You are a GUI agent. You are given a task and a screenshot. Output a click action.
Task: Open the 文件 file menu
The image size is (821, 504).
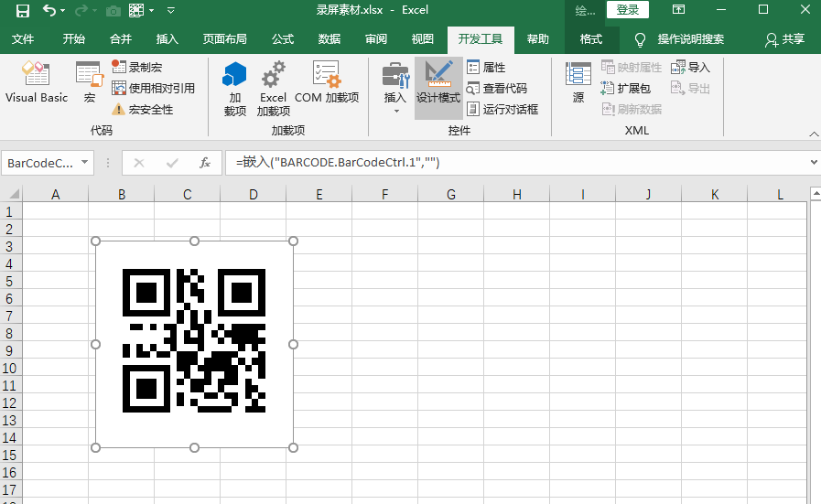coord(23,39)
